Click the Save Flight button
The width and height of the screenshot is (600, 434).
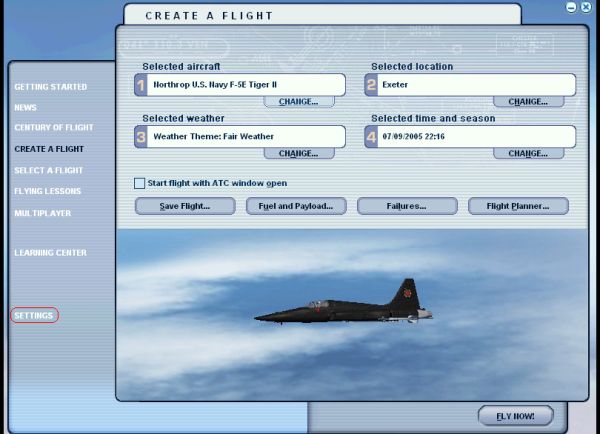click(x=185, y=206)
